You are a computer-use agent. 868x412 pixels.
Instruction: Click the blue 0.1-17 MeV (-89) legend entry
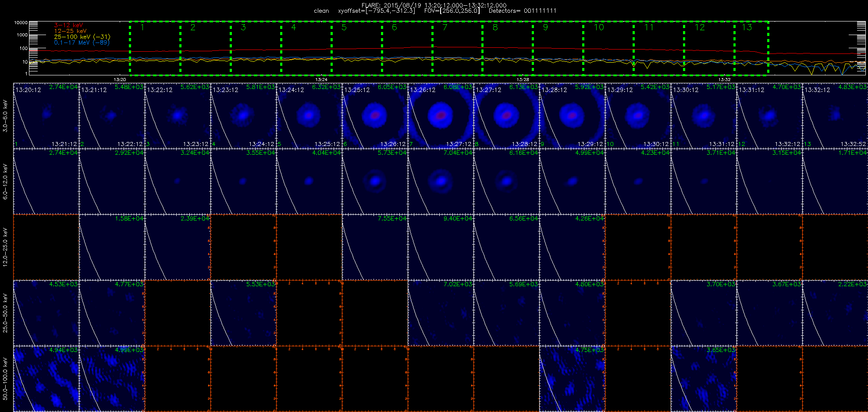[82, 43]
